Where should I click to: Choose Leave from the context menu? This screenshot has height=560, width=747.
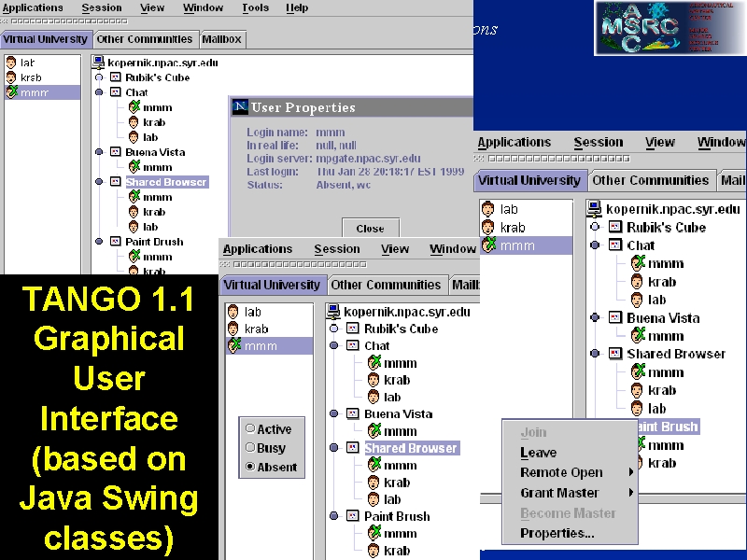[539, 453]
